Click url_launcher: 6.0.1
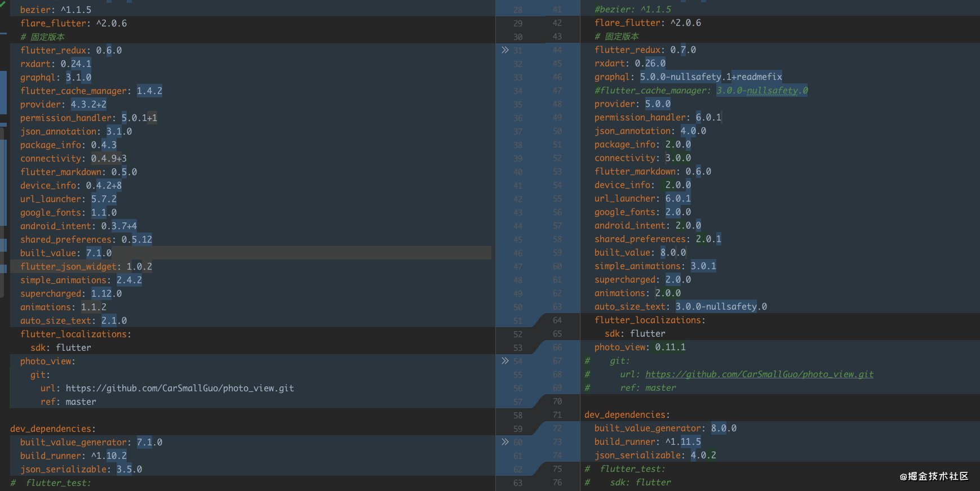The height and width of the screenshot is (491, 980). 642,198
